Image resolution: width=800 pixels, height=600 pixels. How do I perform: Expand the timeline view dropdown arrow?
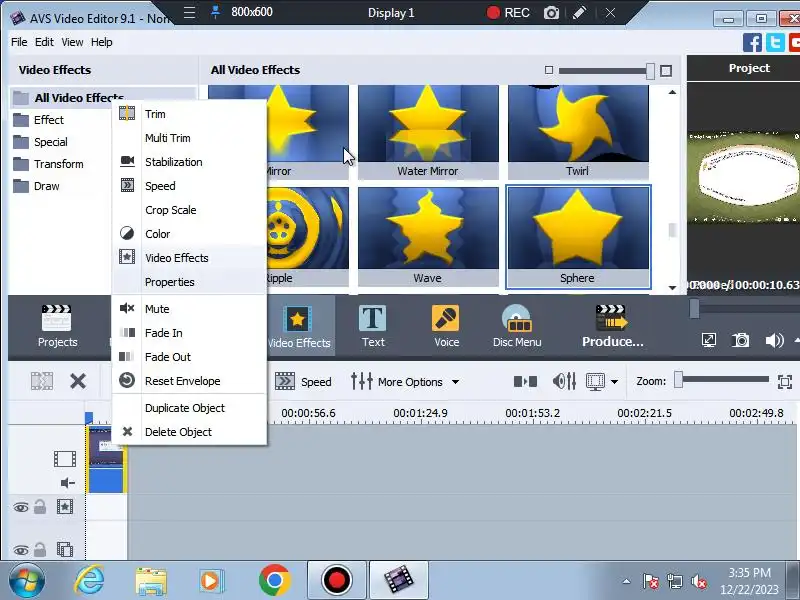pyautogui.click(x=614, y=382)
